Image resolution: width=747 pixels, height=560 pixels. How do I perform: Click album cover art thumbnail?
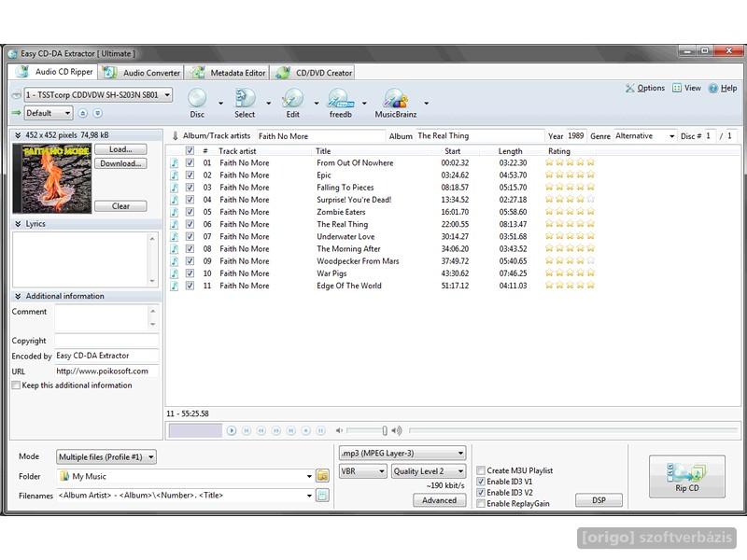click(52, 178)
